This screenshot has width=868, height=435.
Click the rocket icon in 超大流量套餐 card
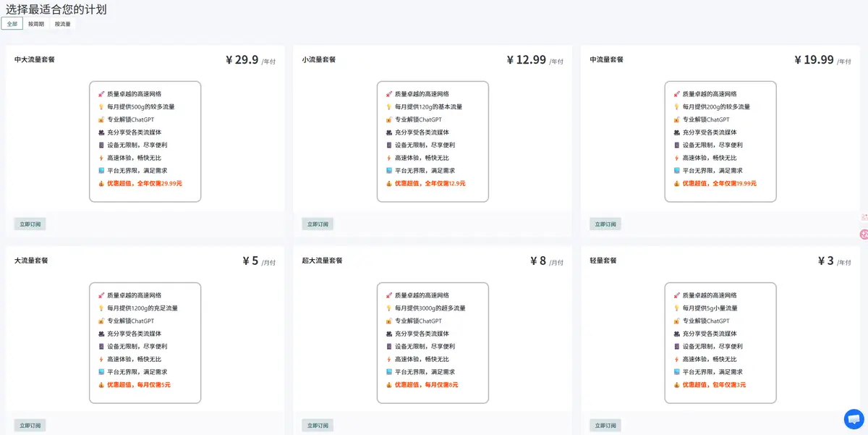point(388,295)
